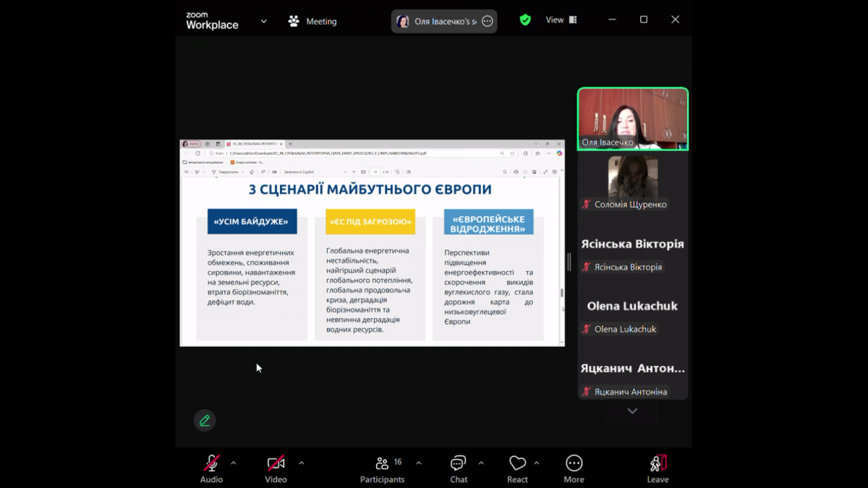Click the down chevron below participant list
Image resolution: width=868 pixels, height=488 pixels.
(632, 410)
